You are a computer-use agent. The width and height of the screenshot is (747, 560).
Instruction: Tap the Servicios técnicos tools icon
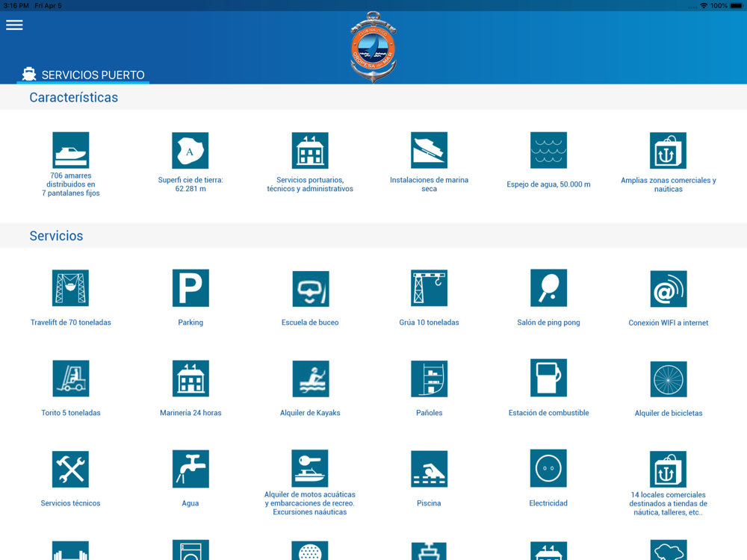pos(70,469)
